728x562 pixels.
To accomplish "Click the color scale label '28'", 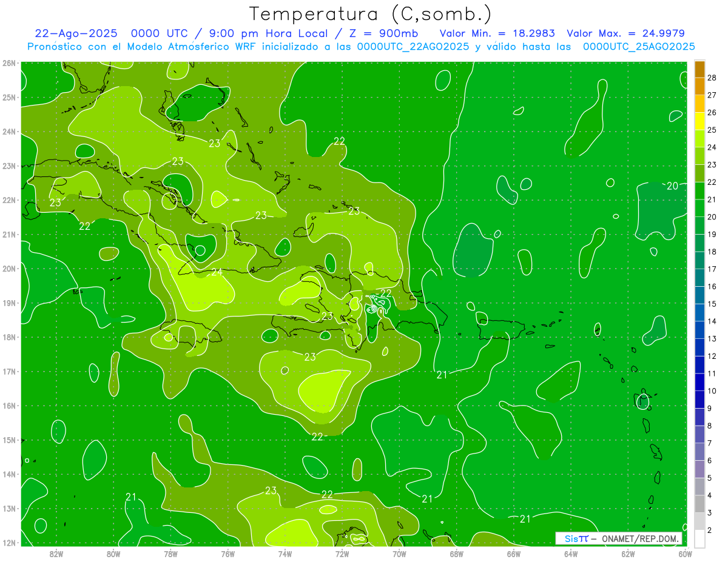I will [x=712, y=77].
